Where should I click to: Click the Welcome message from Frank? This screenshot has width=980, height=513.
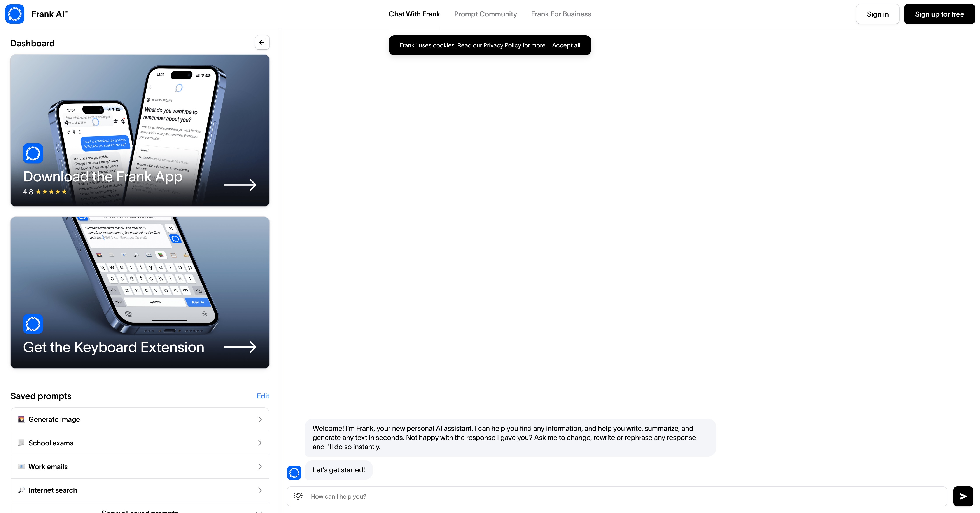coord(510,437)
